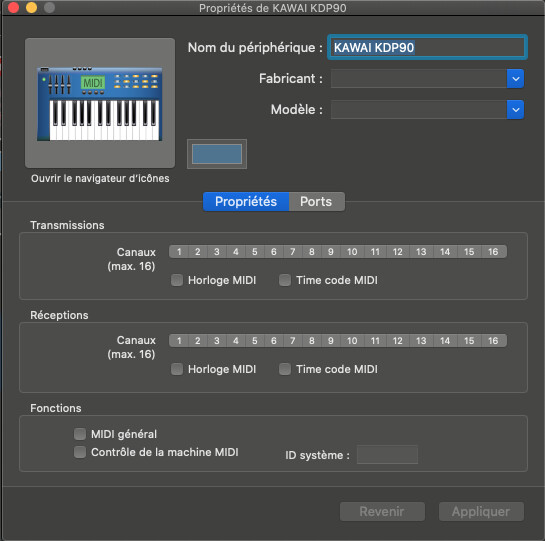The height and width of the screenshot is (541, 545).
Task: Toggle Réceptions channel 9
Action: click(x=331, y=341)
